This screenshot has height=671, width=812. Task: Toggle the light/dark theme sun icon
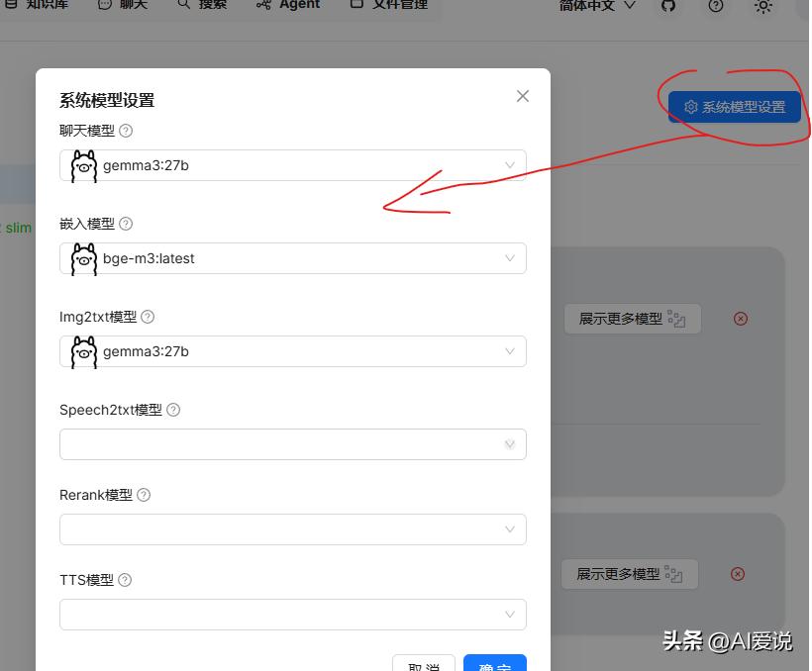[762, 5]
